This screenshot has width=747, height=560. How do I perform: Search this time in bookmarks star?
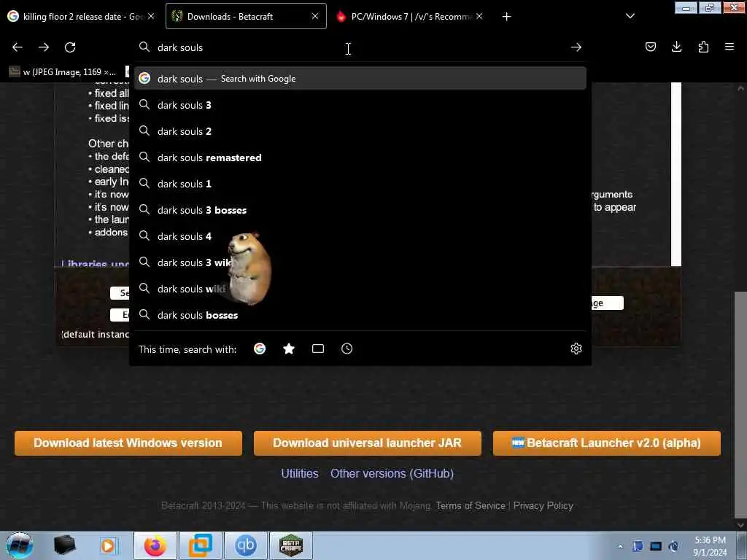pyautogui.click(x=289, y=349)
